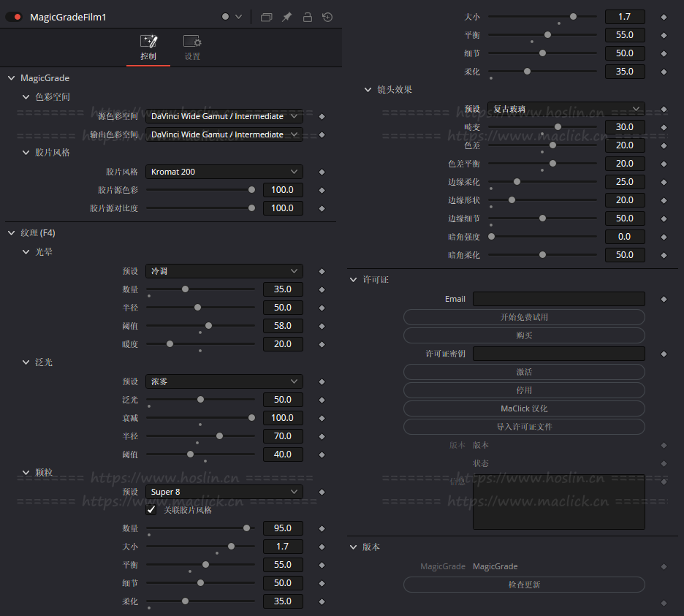684x616 pixels.
Task: Collapse the MagicGrade section
Action: [12, 78]
